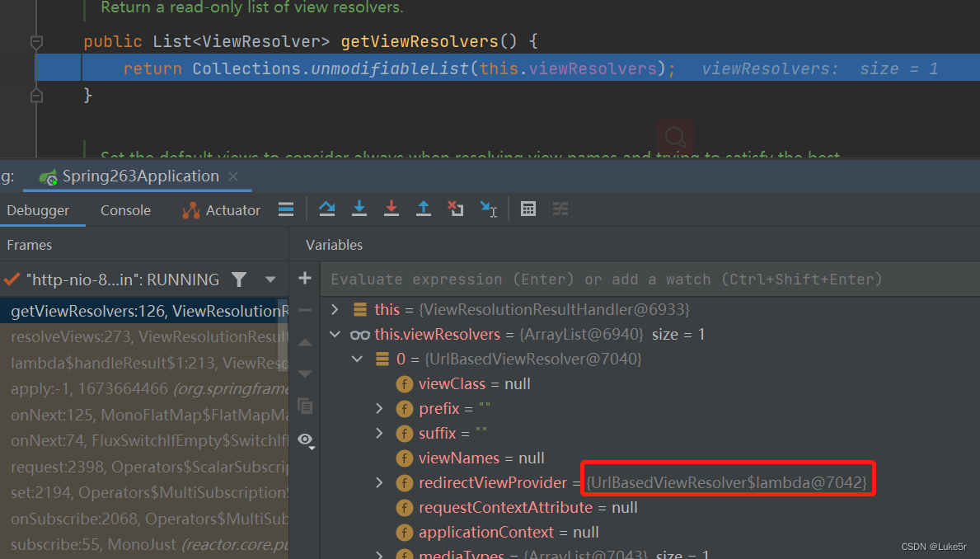Click the UrlBasedViewResolver$lambda@7042 value
980x559 pixels.
[726, 482]
